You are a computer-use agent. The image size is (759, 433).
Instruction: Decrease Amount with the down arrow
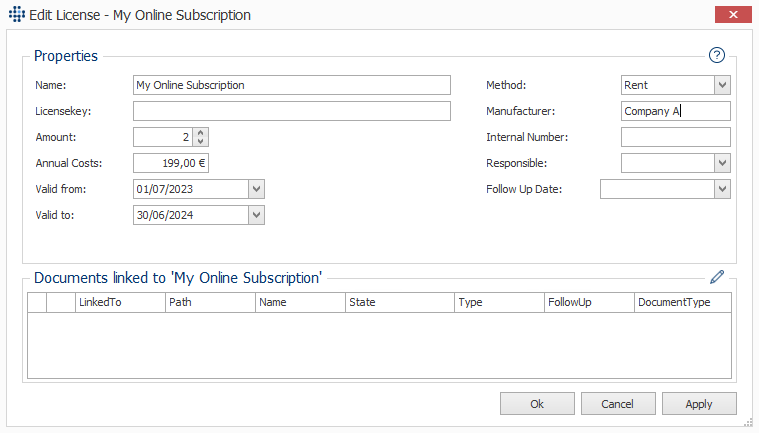coord(200,141)
